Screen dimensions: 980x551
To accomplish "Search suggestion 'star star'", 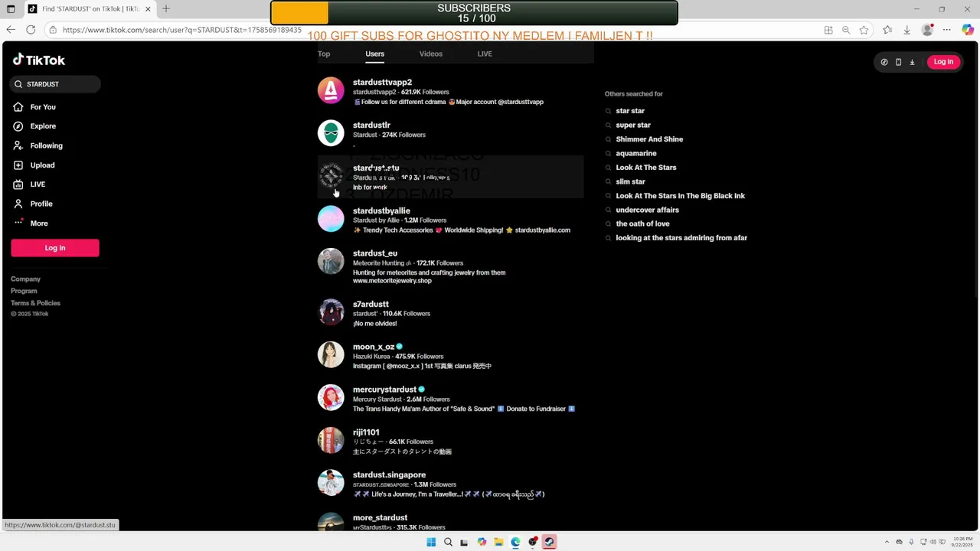I will [630, 111].
